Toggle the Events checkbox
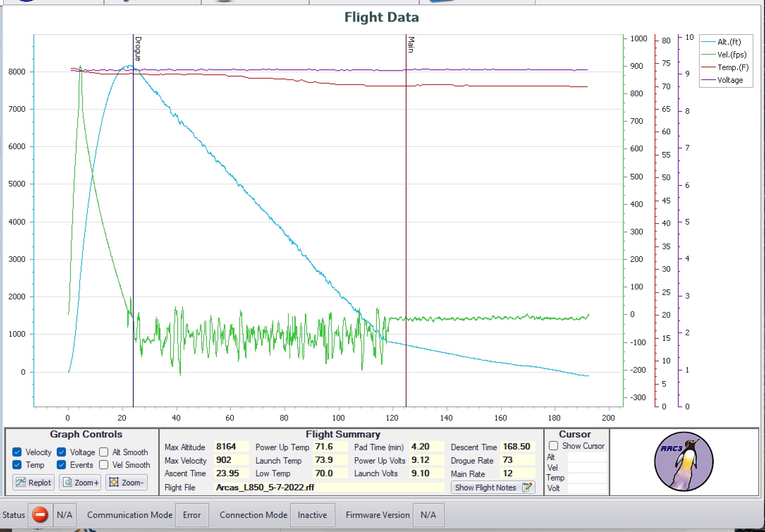This screenshot has width=765, height=532. [x=61, y=465]
